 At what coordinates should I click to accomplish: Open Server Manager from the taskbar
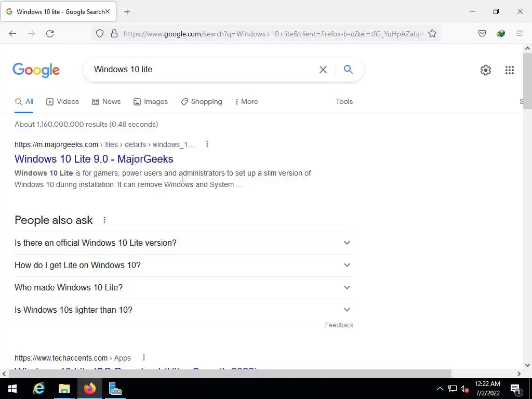pos(115,389)
